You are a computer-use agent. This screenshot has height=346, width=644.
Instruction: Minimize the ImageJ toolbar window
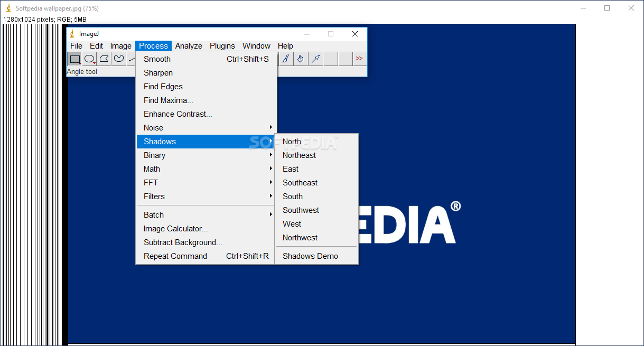point(306,34)
